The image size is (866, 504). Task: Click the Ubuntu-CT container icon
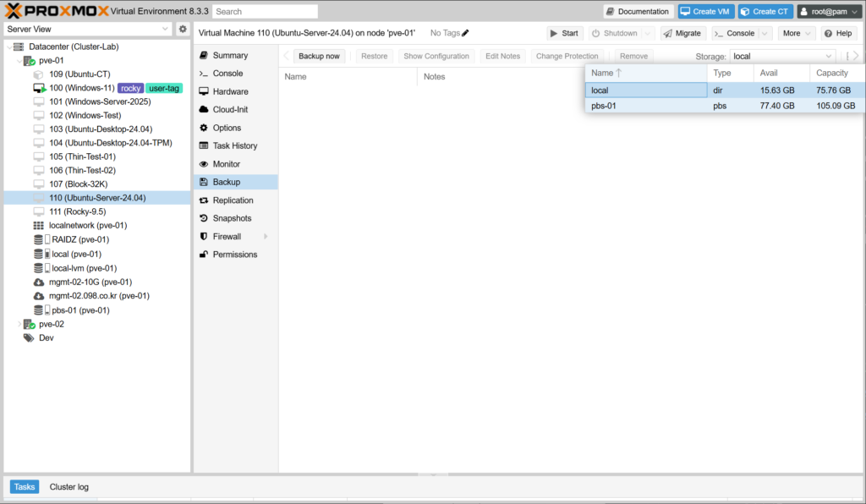tap(39, 74)
